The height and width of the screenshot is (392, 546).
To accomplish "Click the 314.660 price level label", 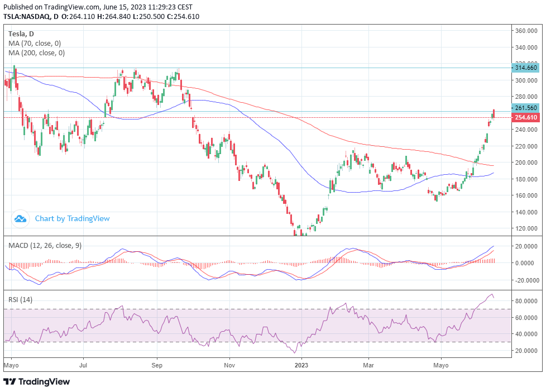I will (x=526, y=68).
